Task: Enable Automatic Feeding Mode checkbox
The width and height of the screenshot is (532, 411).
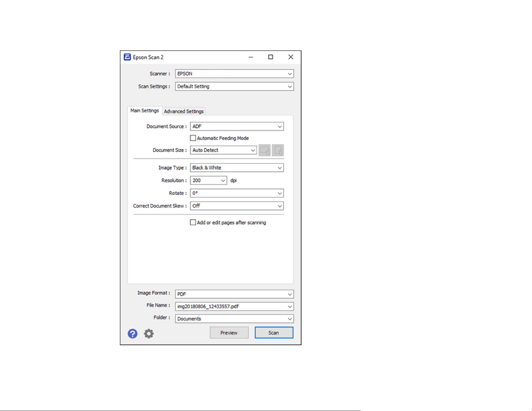Action: pyautogui.click(x=193, y=138)
